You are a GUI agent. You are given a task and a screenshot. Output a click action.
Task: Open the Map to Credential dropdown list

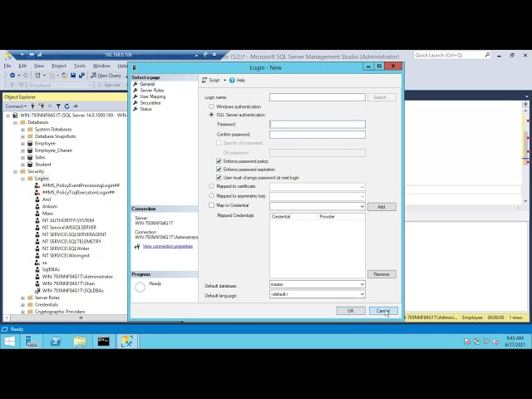(362, 206)
